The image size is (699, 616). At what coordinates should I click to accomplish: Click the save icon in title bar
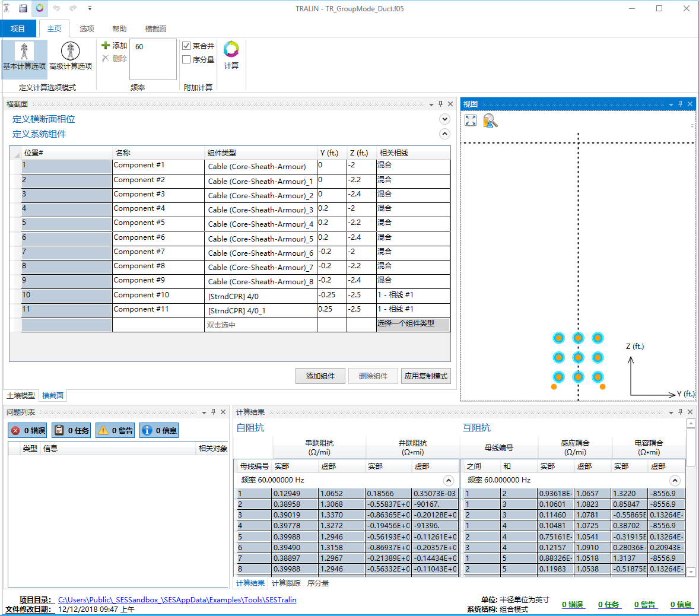23,8
